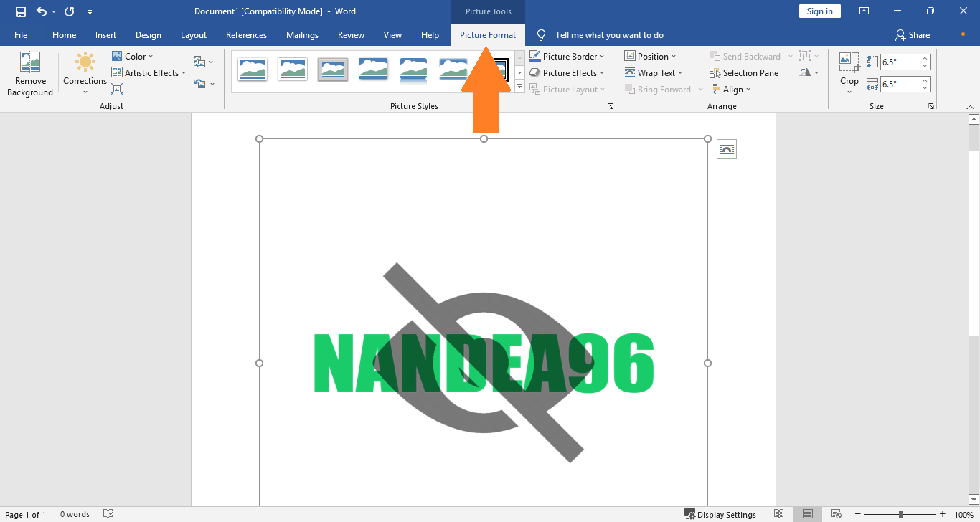
Task: Apply the fourth drop shadow picture style
Action: (373, 70)
